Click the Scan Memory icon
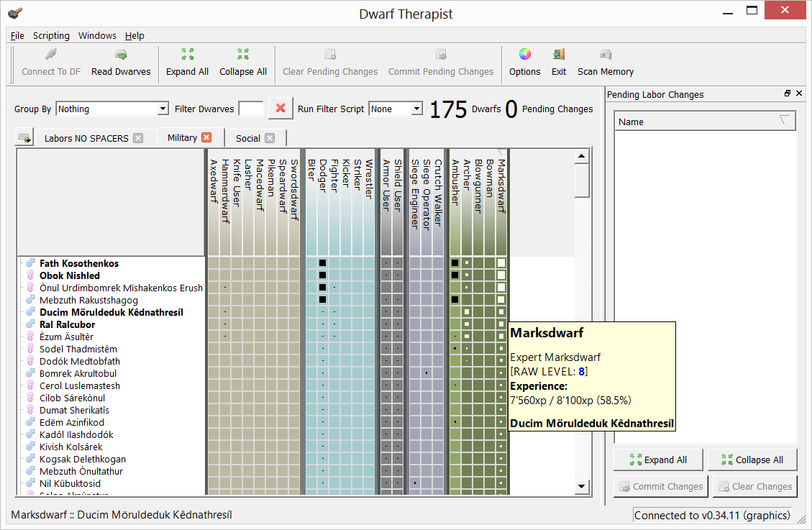The image size is (812, 530). pos(606,55)
